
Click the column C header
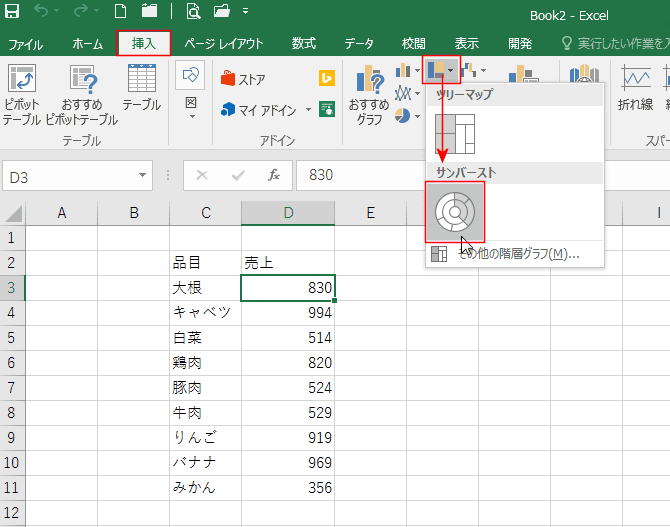[x=205, y=212]
